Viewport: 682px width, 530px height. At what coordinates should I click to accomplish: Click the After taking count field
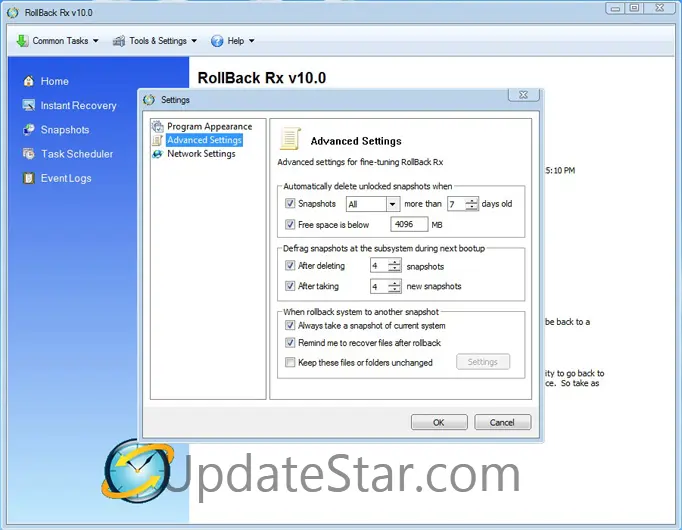[379, 286]
